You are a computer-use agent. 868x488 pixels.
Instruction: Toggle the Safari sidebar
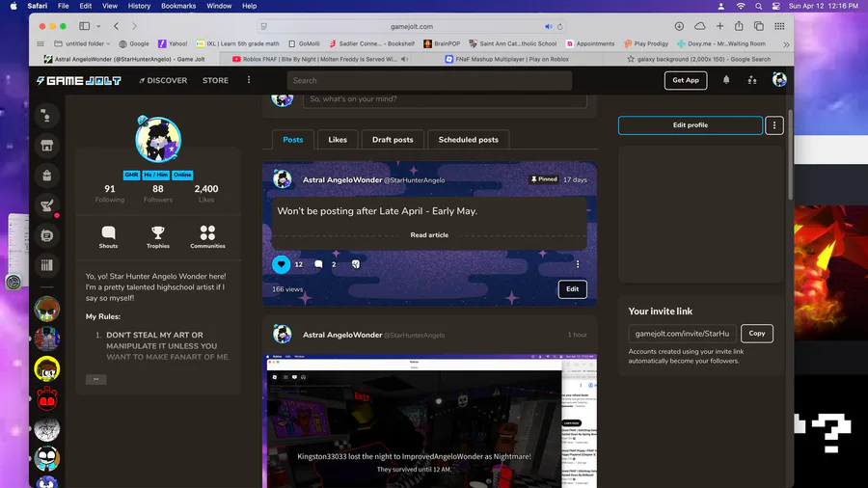(x=84, y=26)
